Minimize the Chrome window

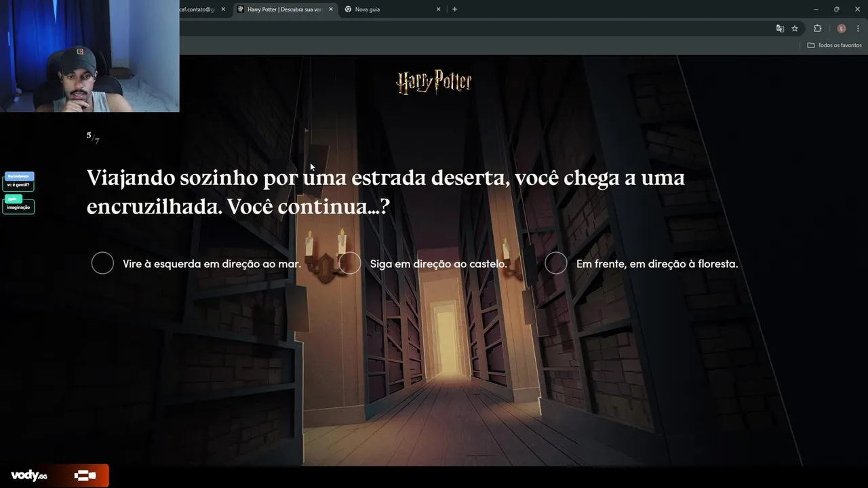[x=816, y=9]
